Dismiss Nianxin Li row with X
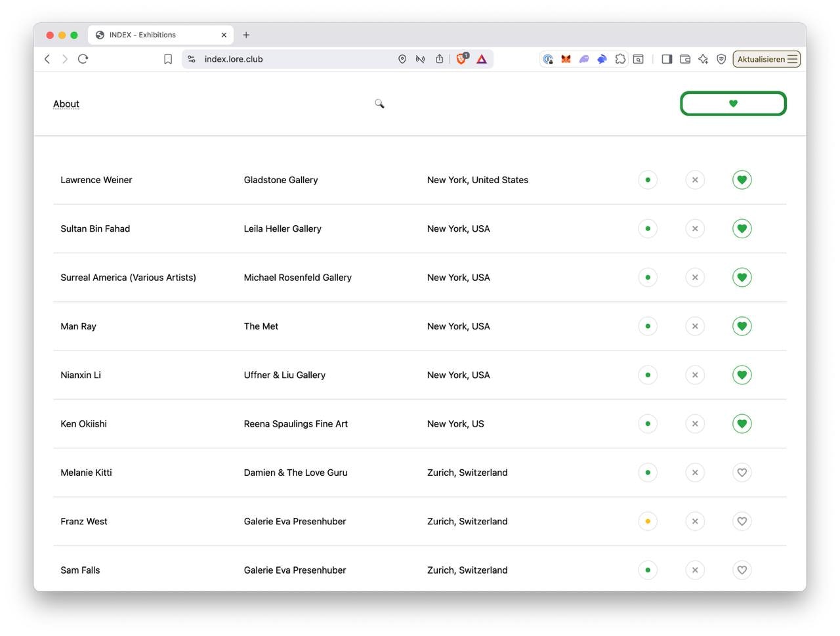This screenshot has height=636, width=840. [695, 375]
